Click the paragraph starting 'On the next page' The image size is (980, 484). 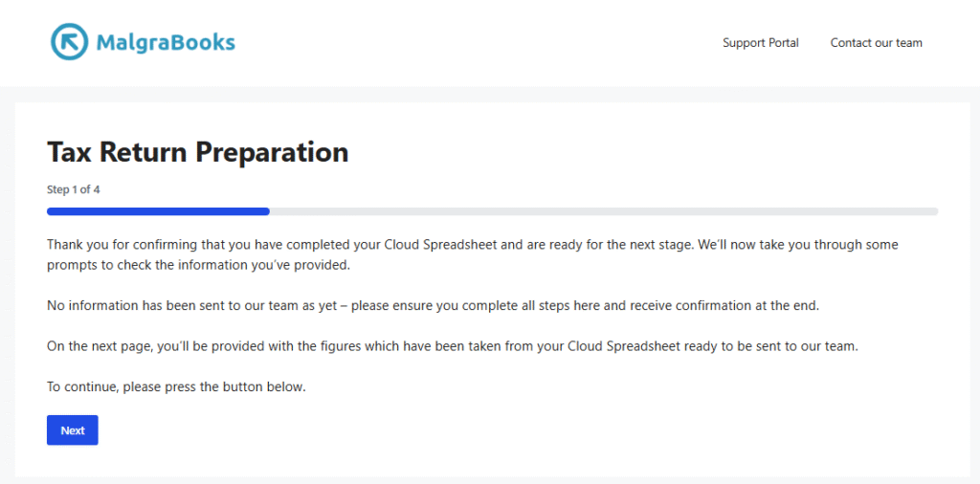pos(452,346)
